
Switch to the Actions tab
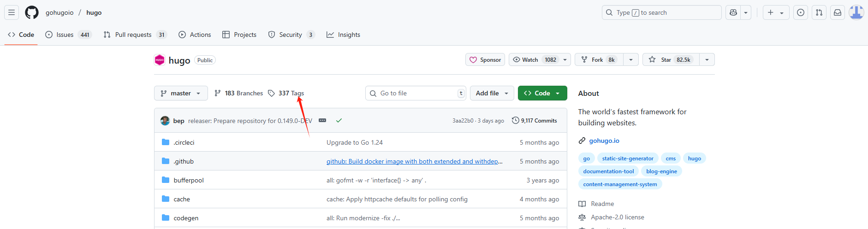195,35
